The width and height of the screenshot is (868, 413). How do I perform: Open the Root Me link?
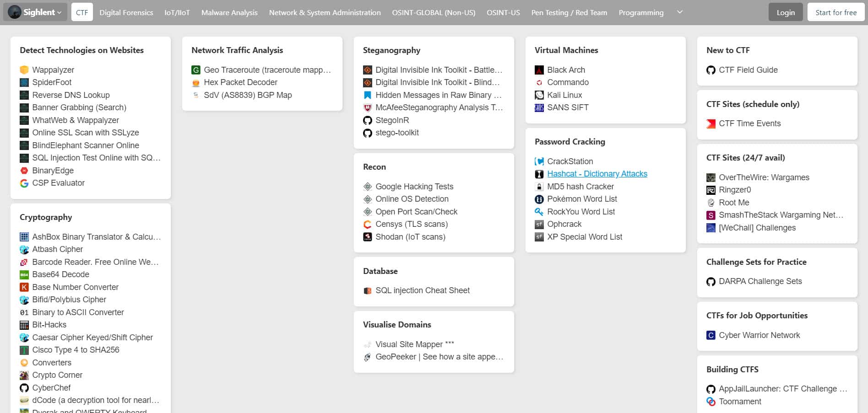tap(734, 203)
